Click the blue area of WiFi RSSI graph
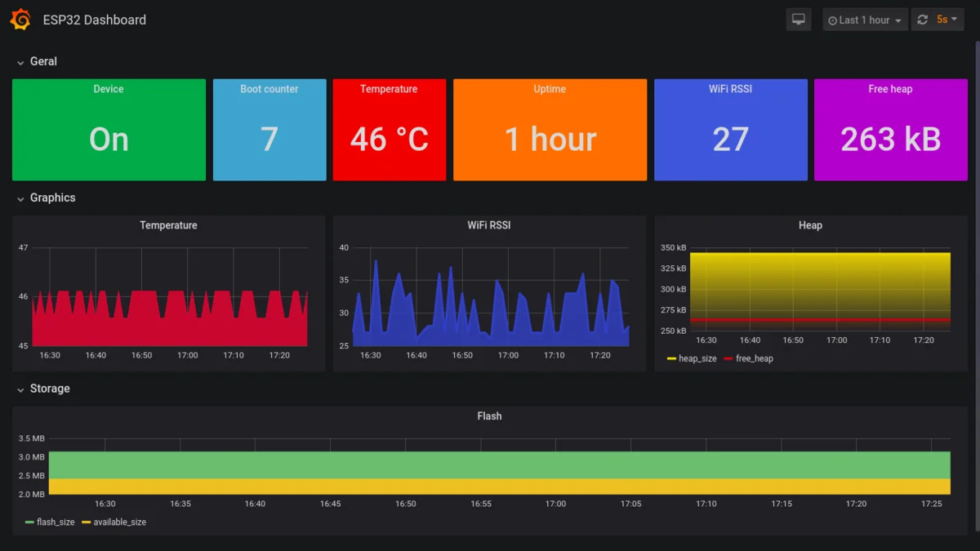This screenshot has width=980, height=551. (x=490, y=338)
